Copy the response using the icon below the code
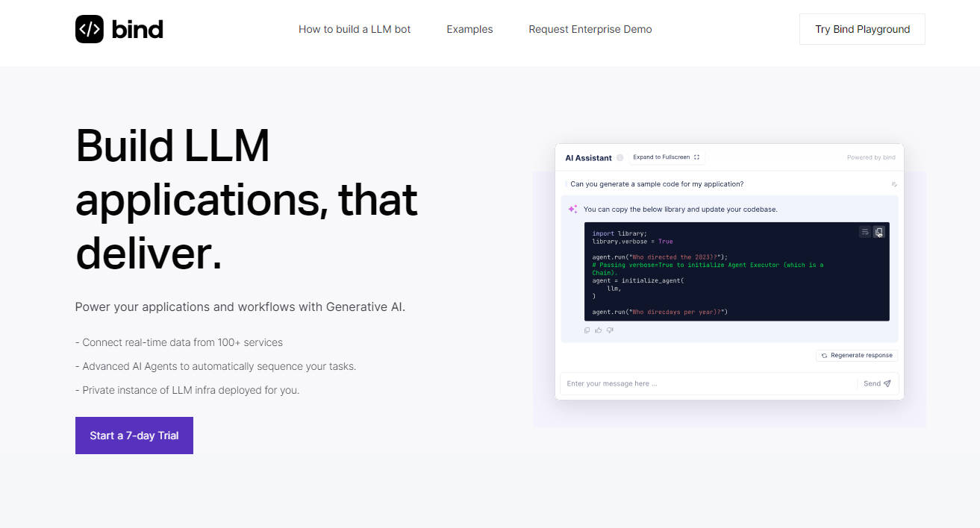Screen dimensions: 980x528 (587, 330)
